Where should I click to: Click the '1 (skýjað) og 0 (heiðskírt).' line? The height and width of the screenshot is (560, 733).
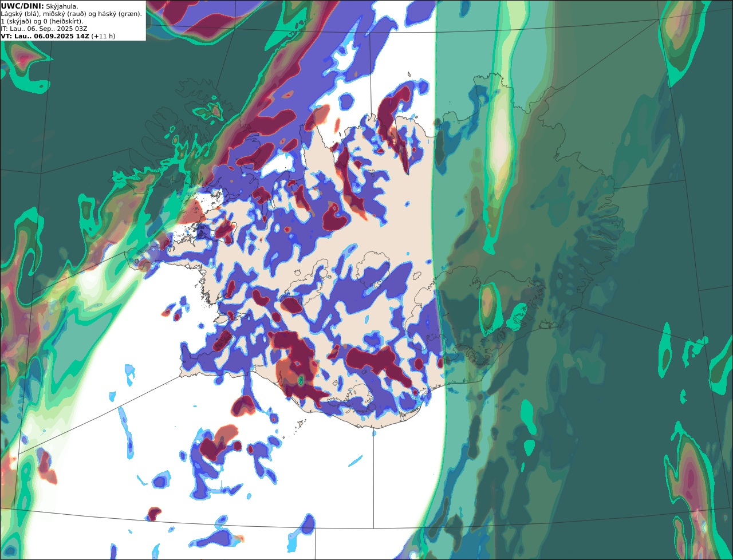pos(42,21)
